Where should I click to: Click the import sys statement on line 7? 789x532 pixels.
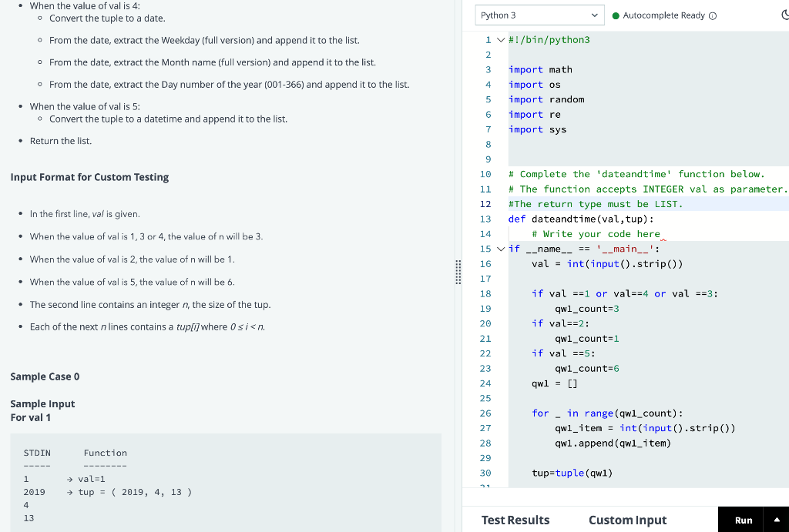click(538, 129)
